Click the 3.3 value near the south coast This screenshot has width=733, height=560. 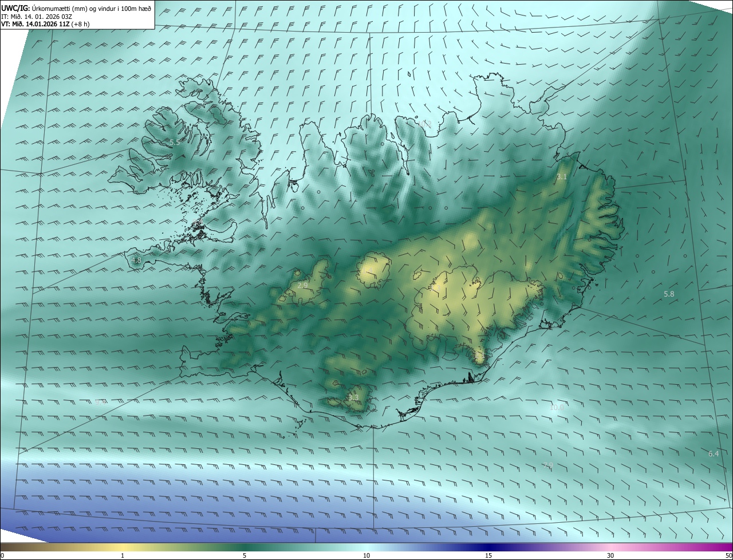click(x=353, y=397)
